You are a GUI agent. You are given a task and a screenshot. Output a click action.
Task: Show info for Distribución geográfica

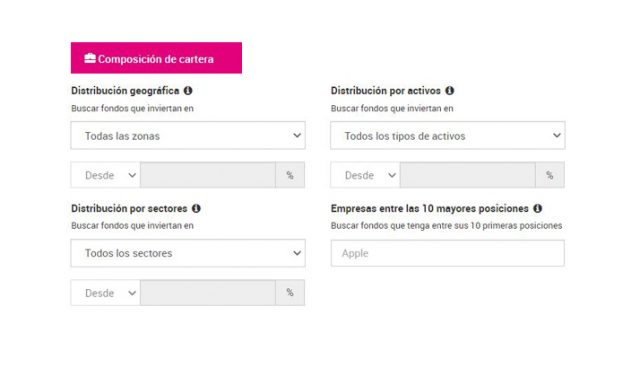(188, 91)
